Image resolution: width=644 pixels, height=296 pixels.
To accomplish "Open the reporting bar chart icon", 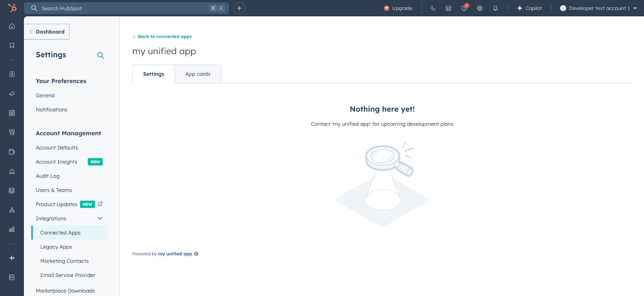I will tap(12, 229).
